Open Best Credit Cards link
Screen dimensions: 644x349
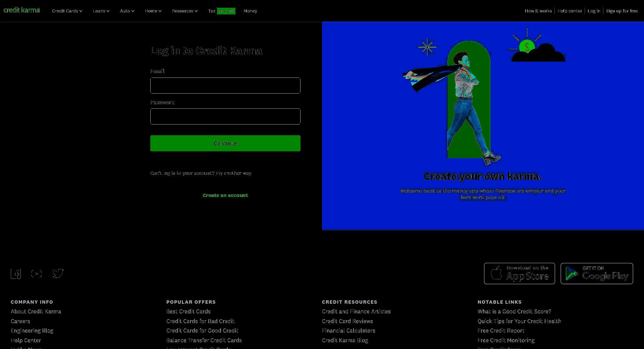click(189, 311)
